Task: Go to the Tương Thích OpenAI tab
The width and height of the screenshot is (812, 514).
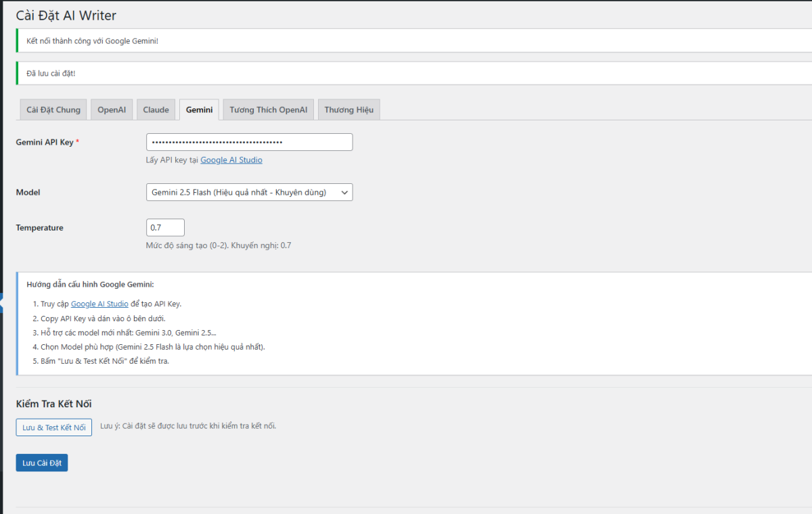Action: (268, 110)
